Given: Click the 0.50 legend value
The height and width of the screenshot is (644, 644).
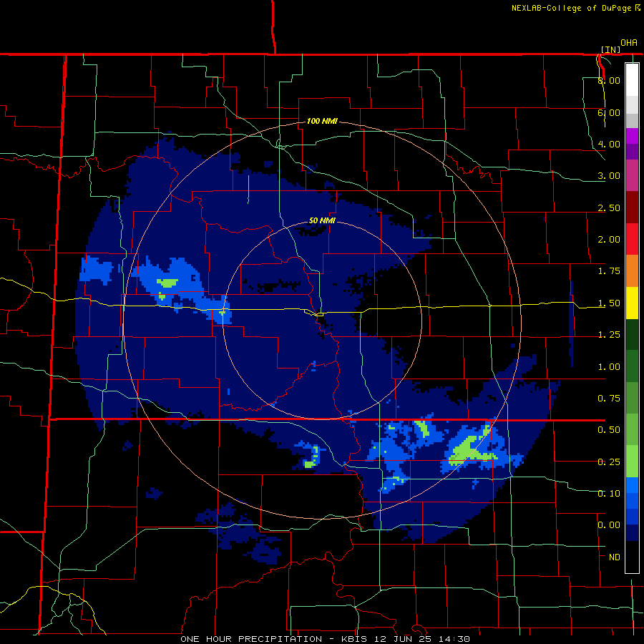Looking at the screenshot, I should 609,430.
